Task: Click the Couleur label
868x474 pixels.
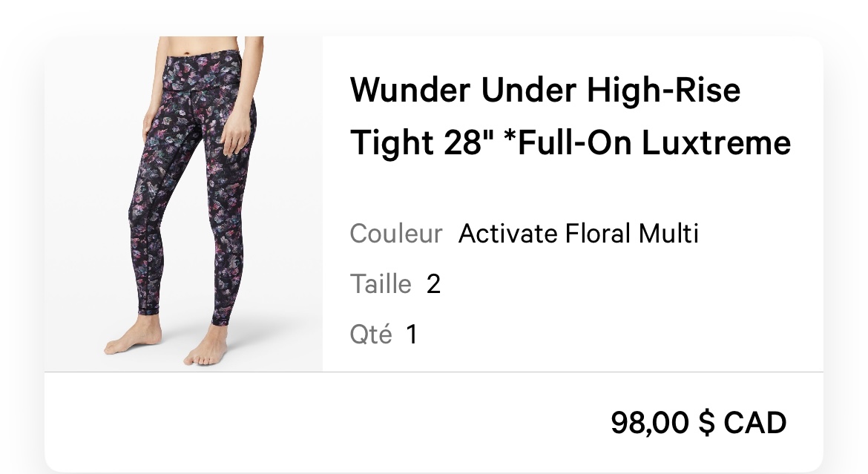Action: click(396, 234)
